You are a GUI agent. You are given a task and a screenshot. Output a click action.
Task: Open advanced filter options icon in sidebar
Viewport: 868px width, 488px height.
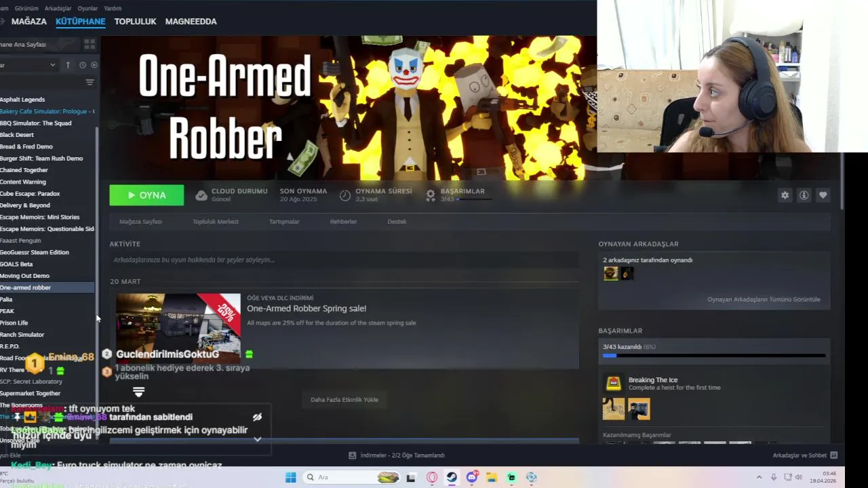[90, 82]
